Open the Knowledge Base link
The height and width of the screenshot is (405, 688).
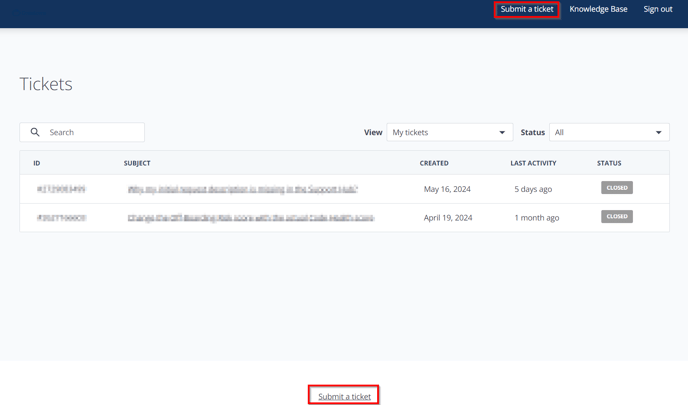click(598, 9)
